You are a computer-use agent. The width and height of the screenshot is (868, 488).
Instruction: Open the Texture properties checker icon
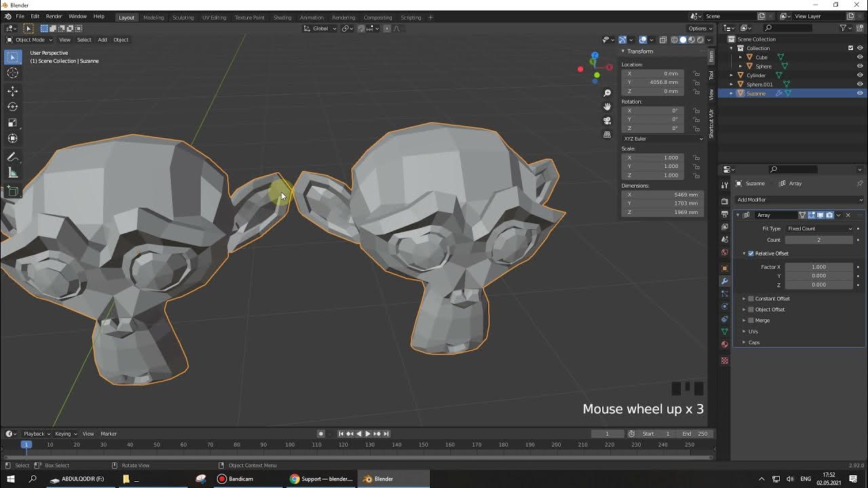click(724, 361)
